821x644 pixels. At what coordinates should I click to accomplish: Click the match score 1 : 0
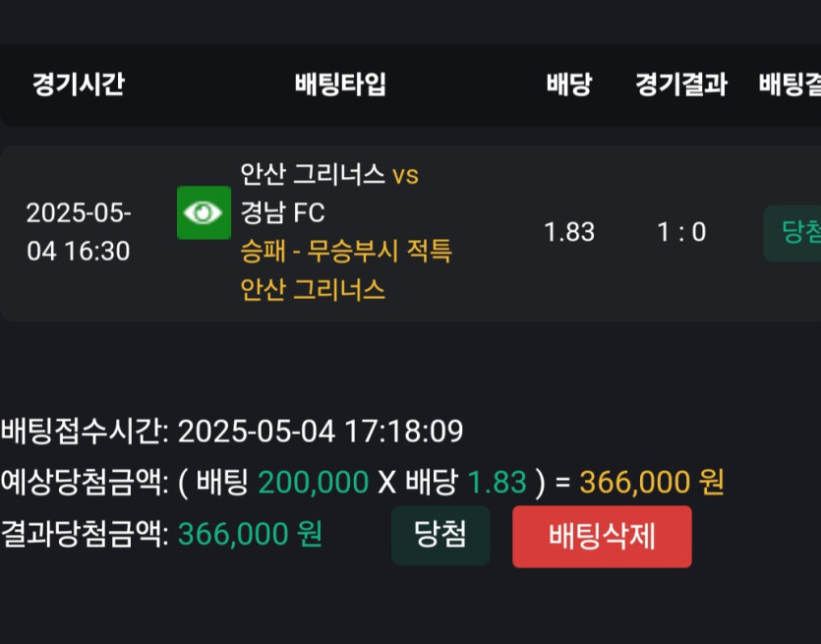tap(681, 232)
